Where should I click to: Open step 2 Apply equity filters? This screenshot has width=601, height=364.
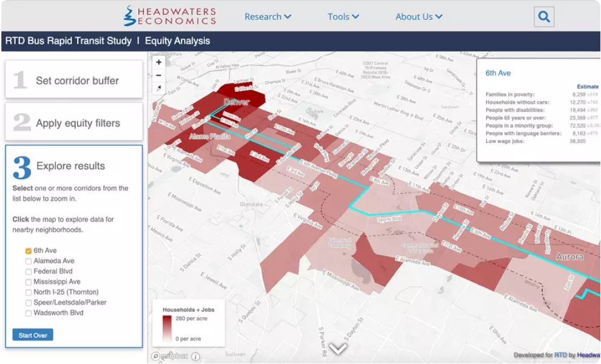pyautogui.click(x=74, y=123)
